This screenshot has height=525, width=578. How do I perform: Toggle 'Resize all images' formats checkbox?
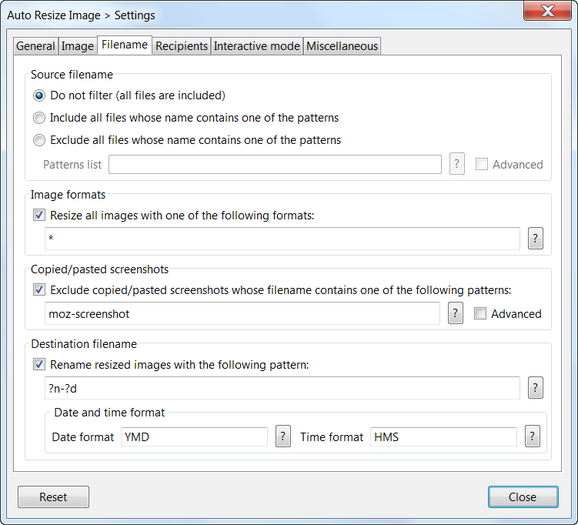point(39,215)
